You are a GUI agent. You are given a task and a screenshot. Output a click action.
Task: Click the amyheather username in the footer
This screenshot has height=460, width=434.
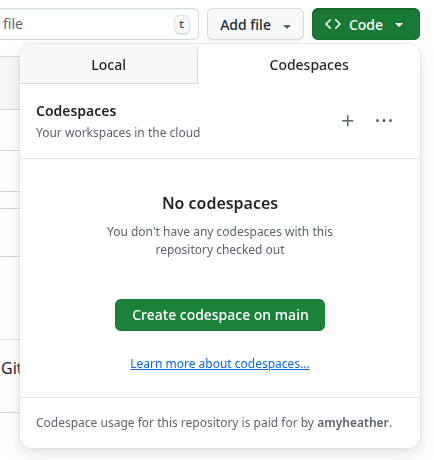click(353, 423)
